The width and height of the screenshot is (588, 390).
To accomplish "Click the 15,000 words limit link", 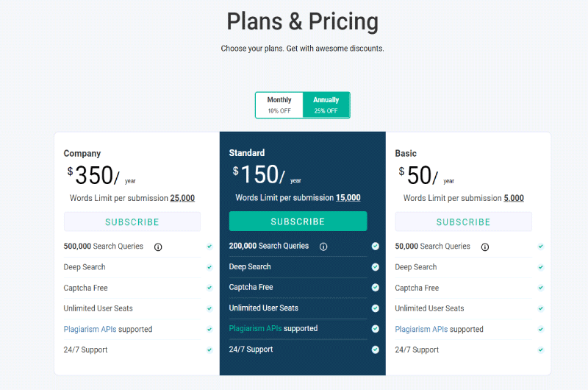I will coord(348,198).
